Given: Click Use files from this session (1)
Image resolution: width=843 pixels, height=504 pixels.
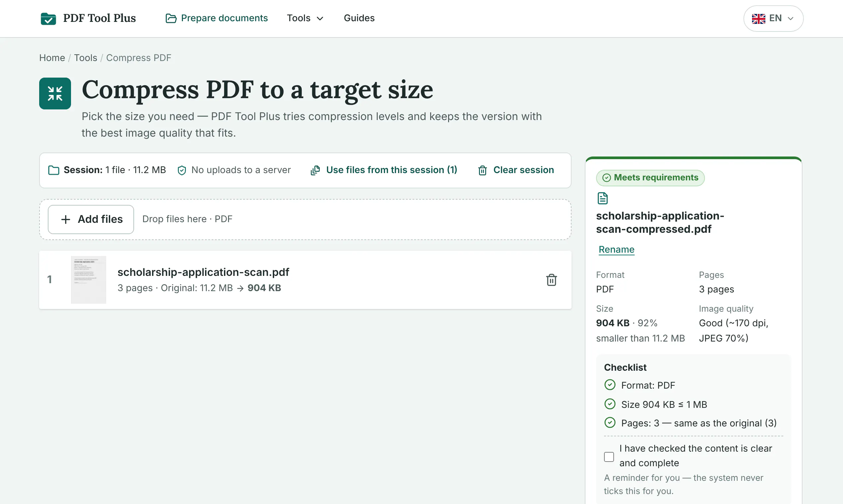Looking at the screenshot, I should (384, 170).
